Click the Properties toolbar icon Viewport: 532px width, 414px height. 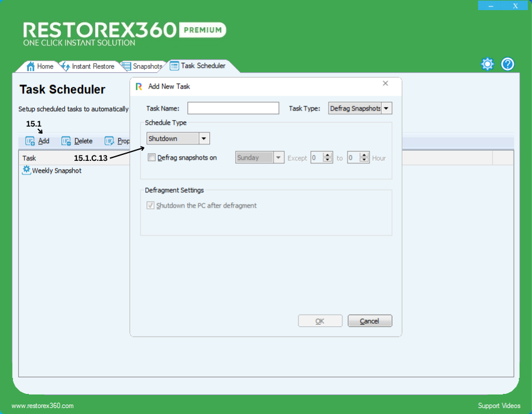[109, 141]
